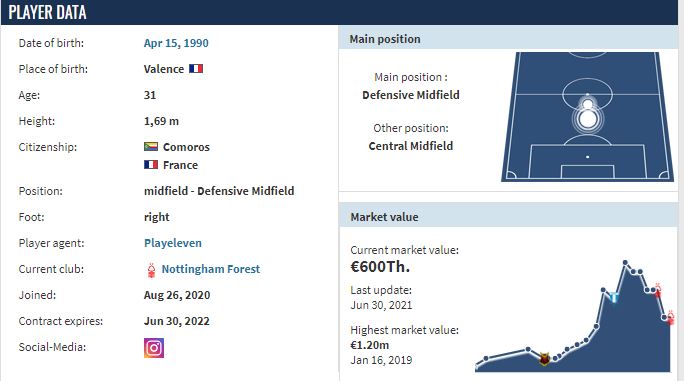Open the Apr 15, 1990 birth date link
Viewport: 684px width, 381px height.
176,43
